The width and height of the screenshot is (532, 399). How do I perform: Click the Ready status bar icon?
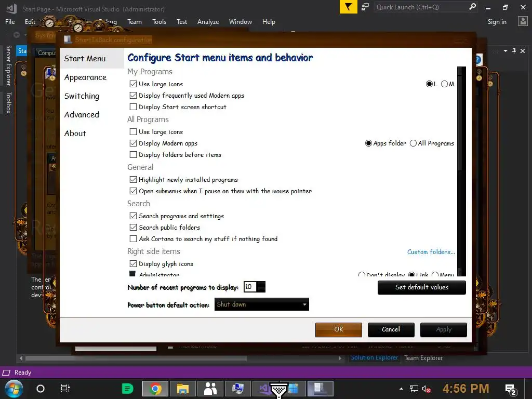tap(6, 373)
